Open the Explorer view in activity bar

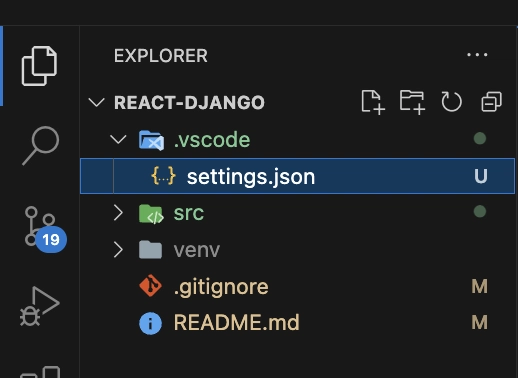pos(39,66)
